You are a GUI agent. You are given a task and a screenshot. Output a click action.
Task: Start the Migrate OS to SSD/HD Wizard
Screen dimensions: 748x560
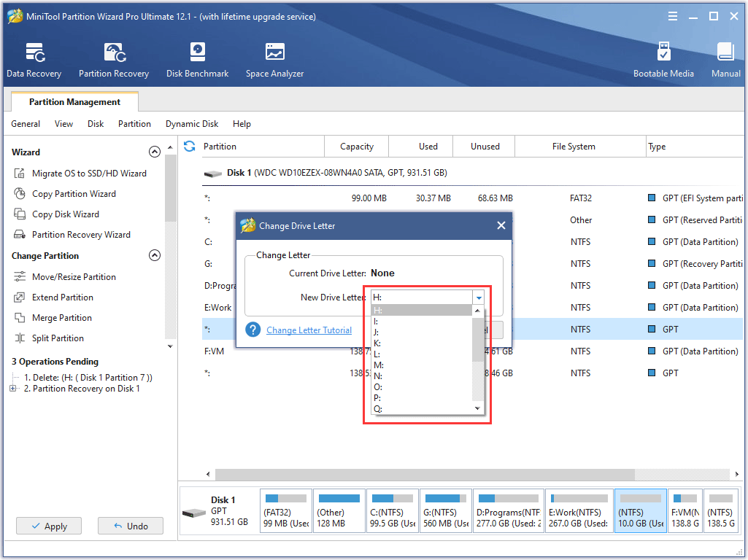tap(89, 174)
